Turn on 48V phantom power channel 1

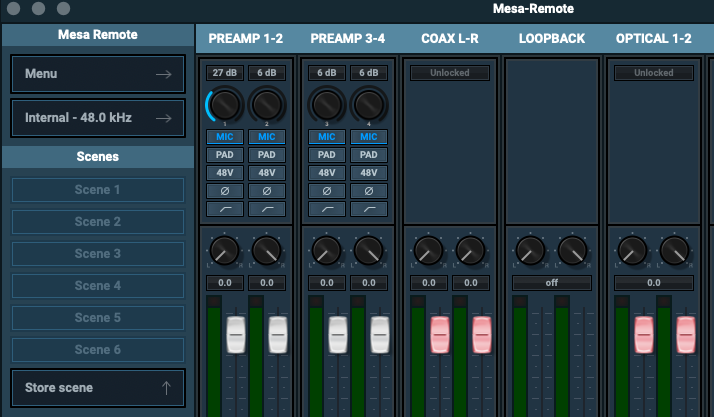click(224, 173)
